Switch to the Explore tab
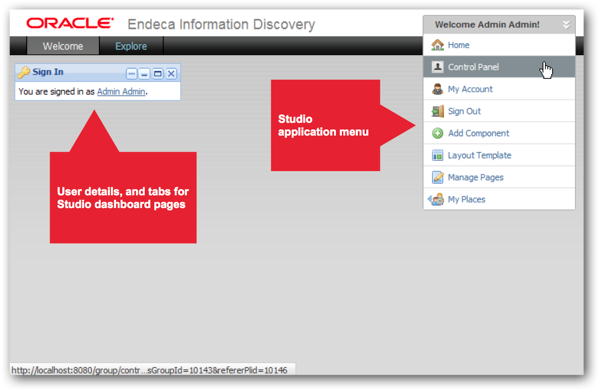This screenshot has width=600, height=391. coord(131,46)
